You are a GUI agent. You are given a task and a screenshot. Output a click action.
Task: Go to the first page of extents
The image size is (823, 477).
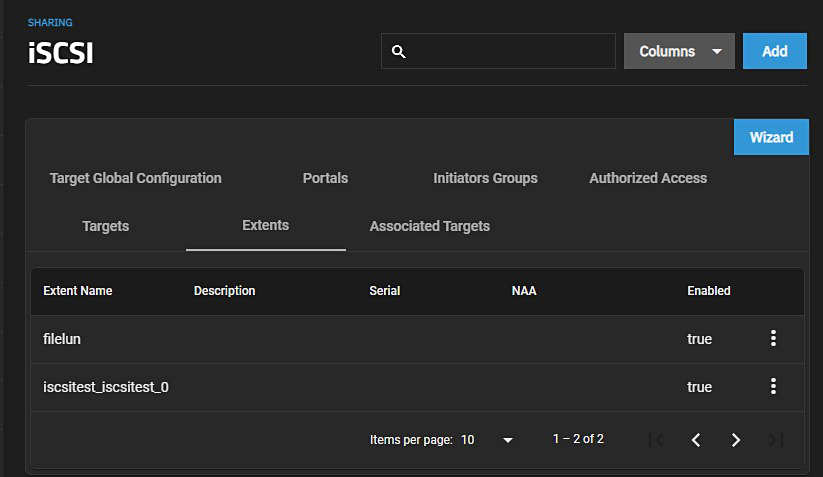(x=656, y=440)
